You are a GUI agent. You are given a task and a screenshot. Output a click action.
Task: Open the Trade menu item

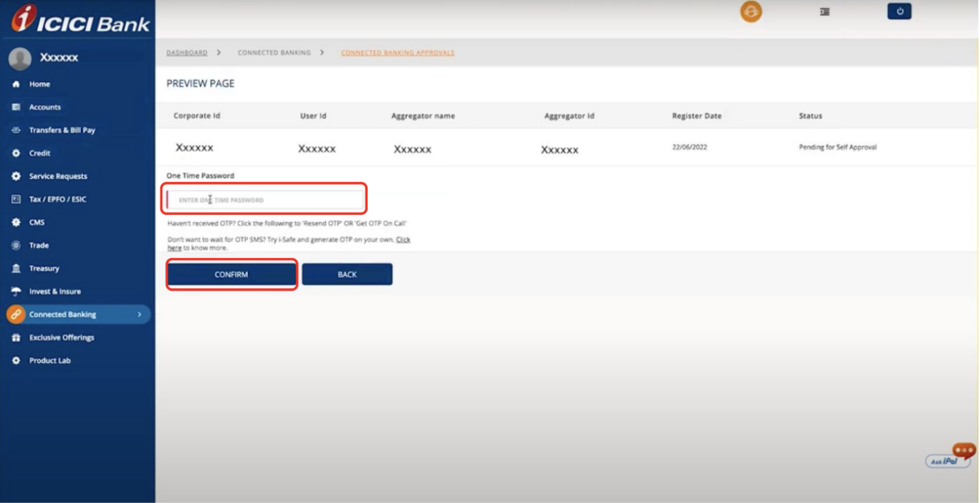tap(39, 245)
